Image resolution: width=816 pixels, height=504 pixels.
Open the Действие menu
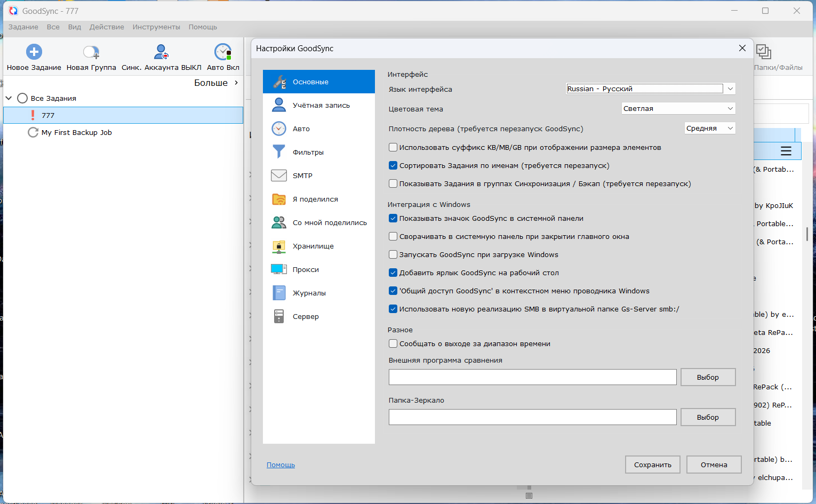107,27
